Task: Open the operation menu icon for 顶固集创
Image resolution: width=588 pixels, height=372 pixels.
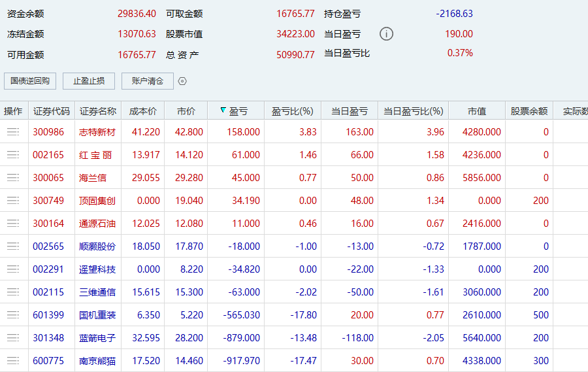Action: [x=13, y=201]
